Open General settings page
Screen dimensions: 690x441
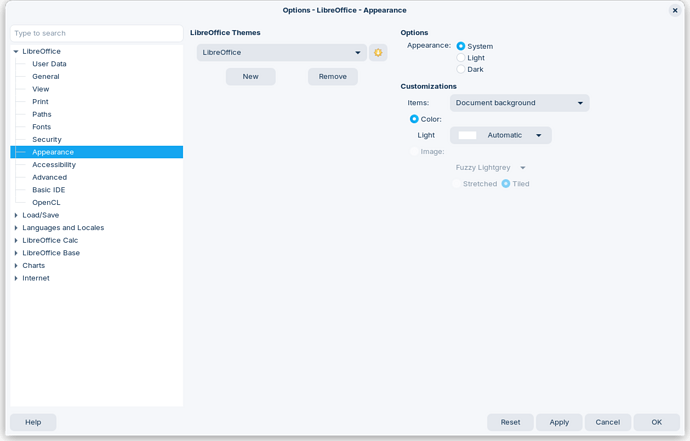(46, 77)
